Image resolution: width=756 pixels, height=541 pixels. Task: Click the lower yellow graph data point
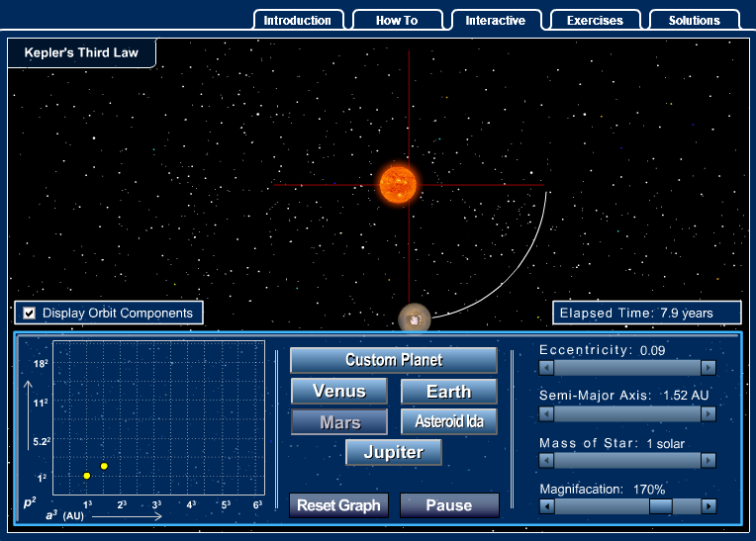[87, 476]
